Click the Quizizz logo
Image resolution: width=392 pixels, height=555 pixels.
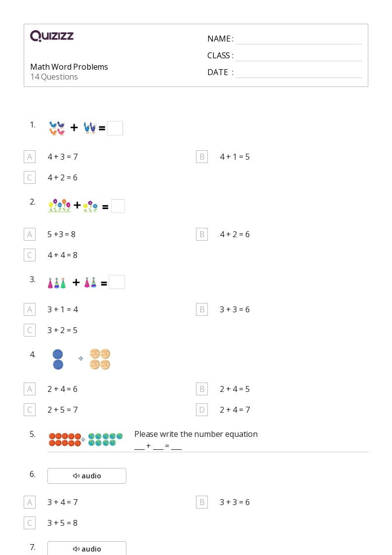[x=52, y=36]
